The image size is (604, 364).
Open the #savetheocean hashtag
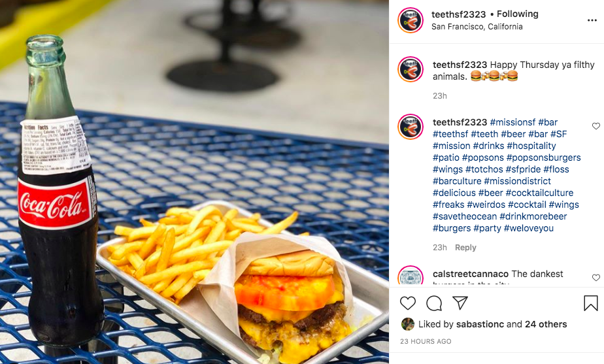click(465, 216)
